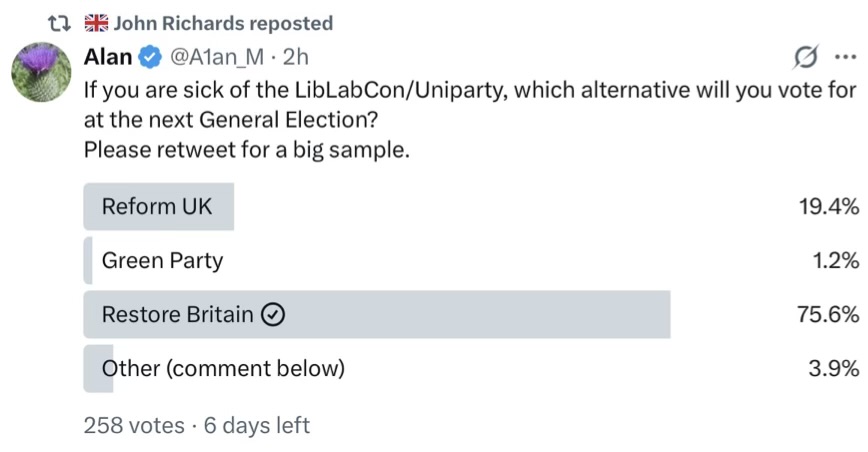Pick the "Other (comment below)" poll option
The height and width of the screenshot is (452, 868).
[223, 368]
